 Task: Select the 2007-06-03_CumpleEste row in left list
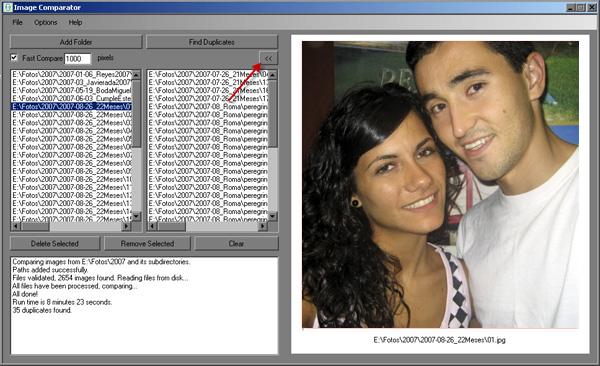point(72,98)
